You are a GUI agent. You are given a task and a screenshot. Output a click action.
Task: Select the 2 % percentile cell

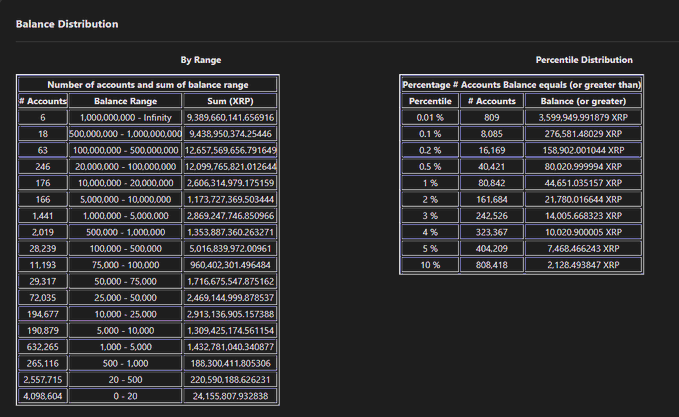(430, 199)
